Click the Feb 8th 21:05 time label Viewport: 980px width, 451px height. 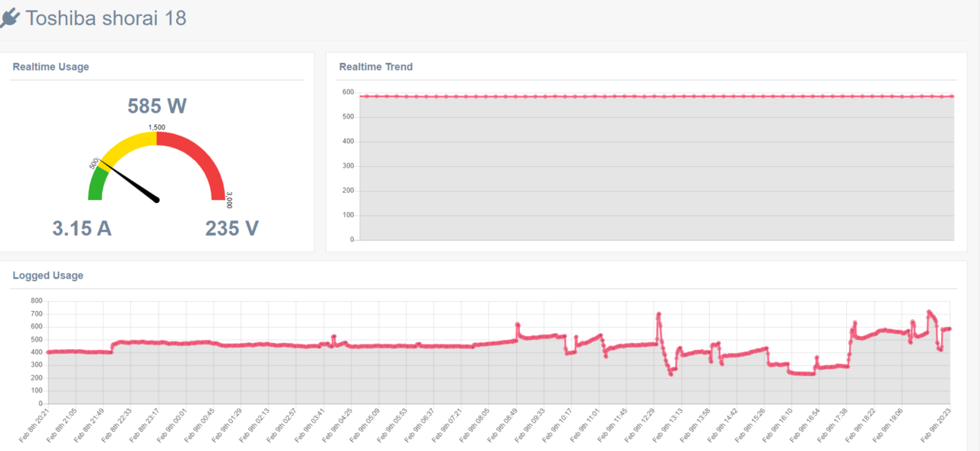(62, 426)
